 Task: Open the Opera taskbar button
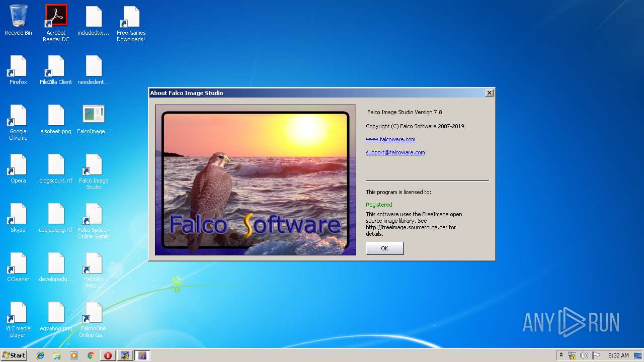point(108,355)
